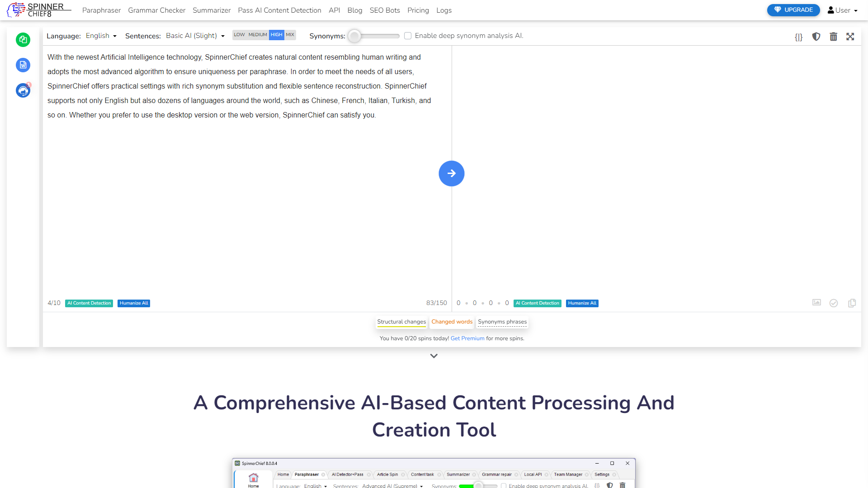Click the curly braces spintax icon
The width and height of the screenshot is (868, 488).
point(799,37)
